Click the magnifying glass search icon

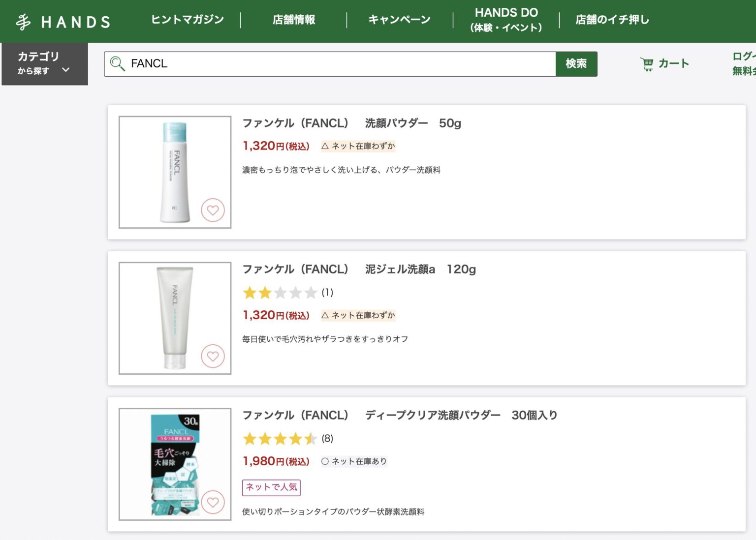point(117,63)
